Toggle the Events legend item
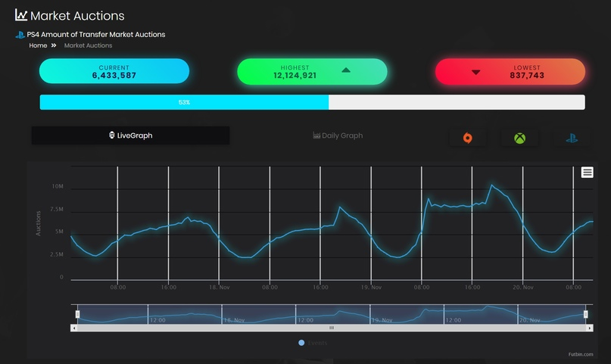The height and width of the screenshot is (364, 611). point(313,343)
